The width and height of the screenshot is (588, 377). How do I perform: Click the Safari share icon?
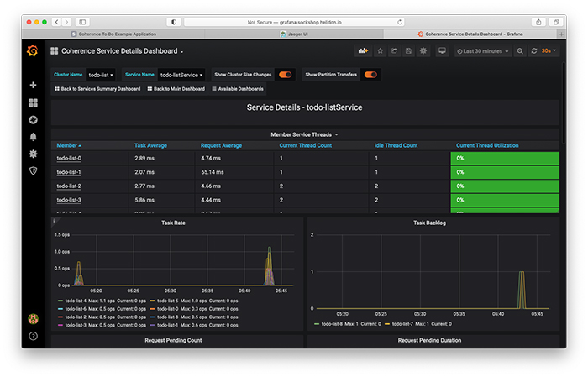[538, 22]
